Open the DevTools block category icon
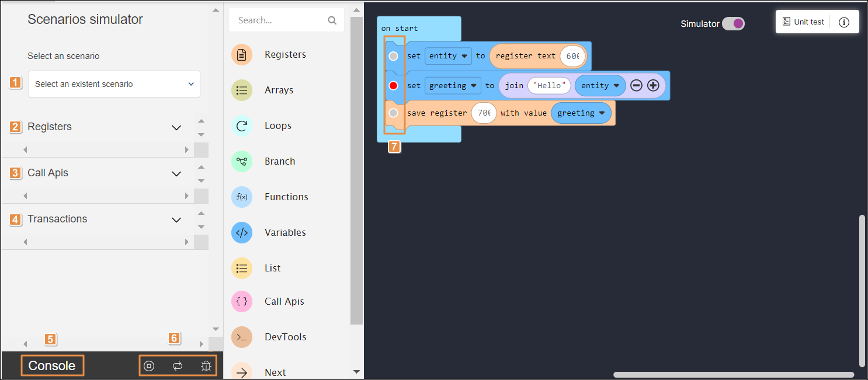Image resolution: width=868 pixels, height=380 pixels. coord(242,337)
